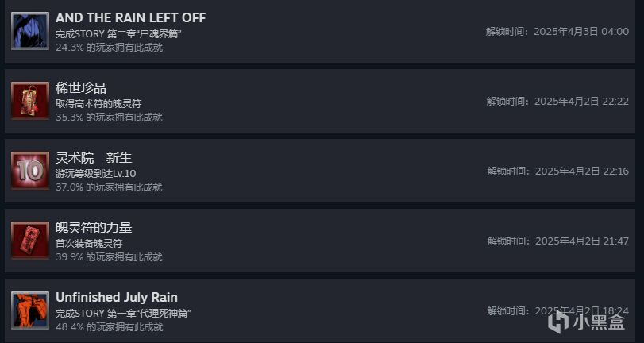Click the AND THE RAIN LEFT OFF achievement icon
This screenshot has height=343, width=644.
point(30,31)
